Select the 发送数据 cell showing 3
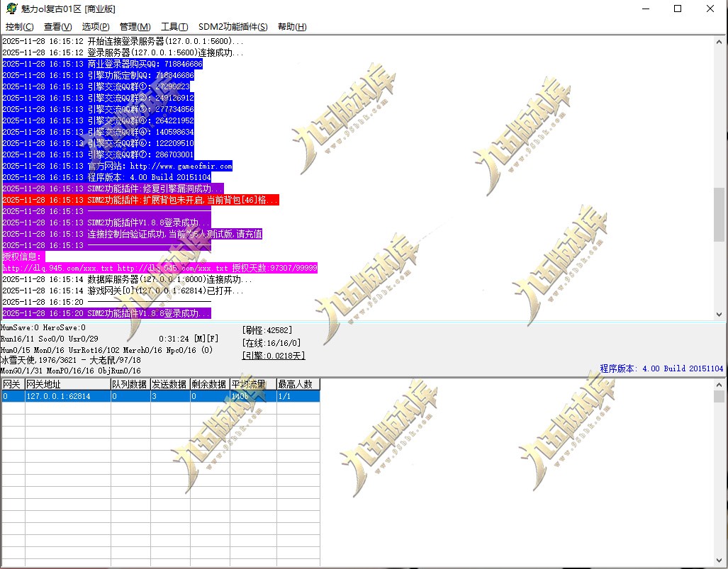 tap(170, 396)
